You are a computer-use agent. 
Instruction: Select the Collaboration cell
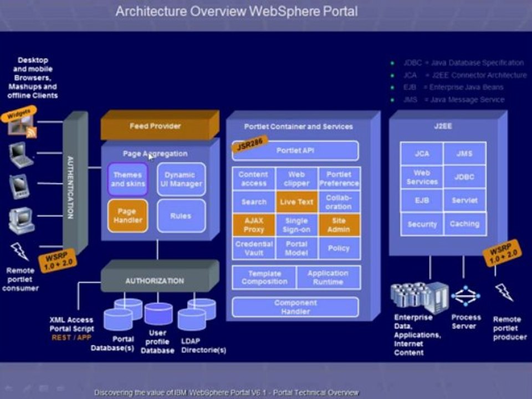(339, 202)
